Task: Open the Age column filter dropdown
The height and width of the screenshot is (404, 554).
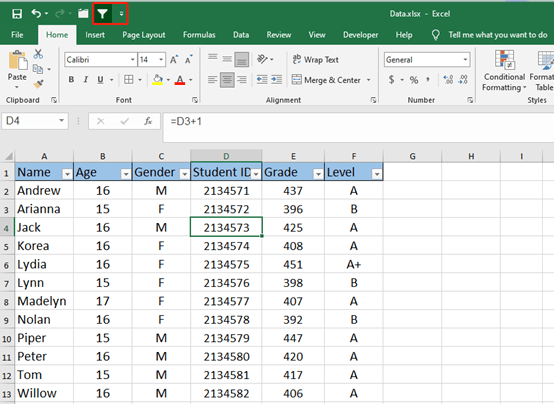Action: (126, 174)
